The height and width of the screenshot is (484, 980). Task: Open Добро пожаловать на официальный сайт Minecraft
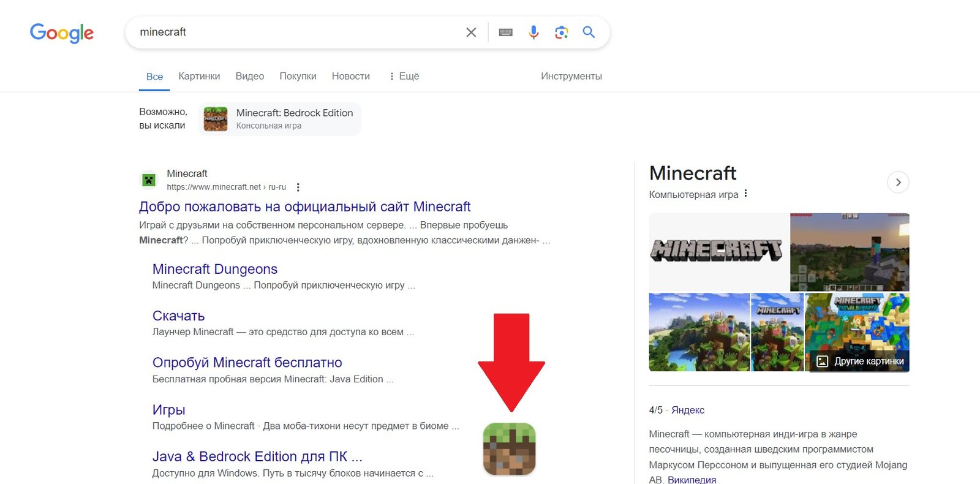coord(304,206)
